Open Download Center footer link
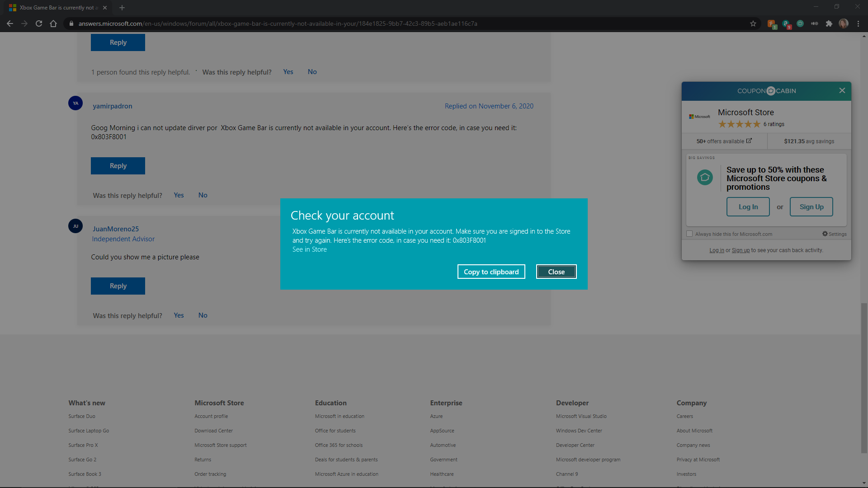 213,431
